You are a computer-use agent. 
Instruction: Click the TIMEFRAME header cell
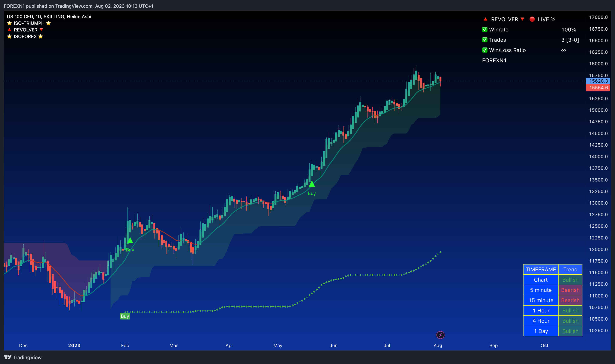click(x=541, y=269)
